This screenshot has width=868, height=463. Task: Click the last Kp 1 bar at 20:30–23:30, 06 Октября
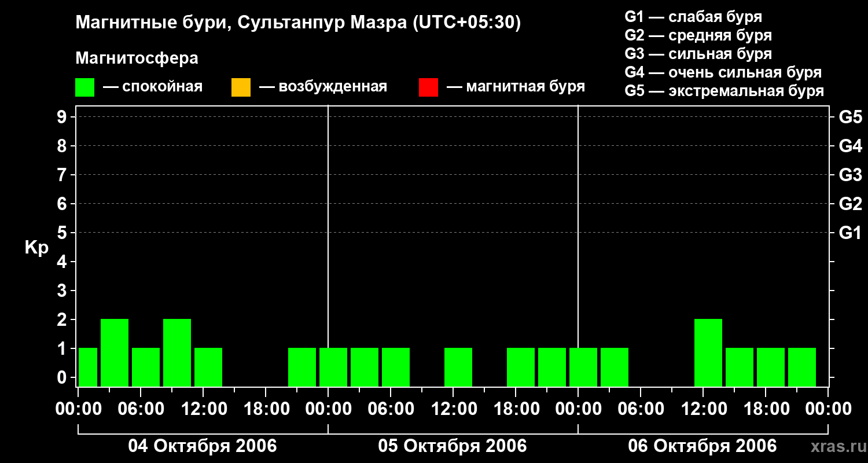click(x=802, y=367)
